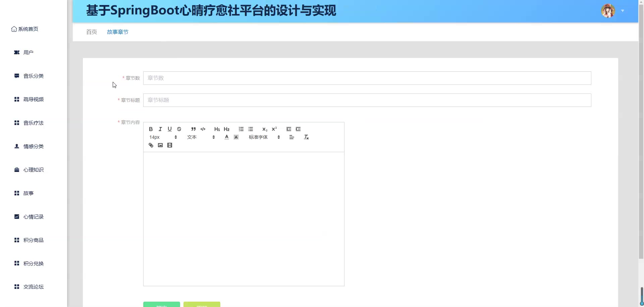Open the 积分兑换 sidebar menu

[x=29, y=263]
